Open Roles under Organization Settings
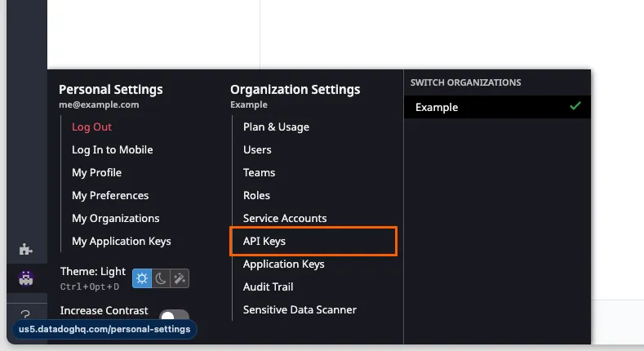Viewport: 644px width, 351px height. click(256, 195)
